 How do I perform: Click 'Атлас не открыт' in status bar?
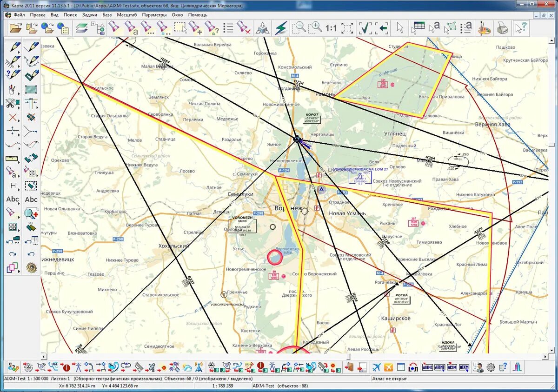(389, 379)
